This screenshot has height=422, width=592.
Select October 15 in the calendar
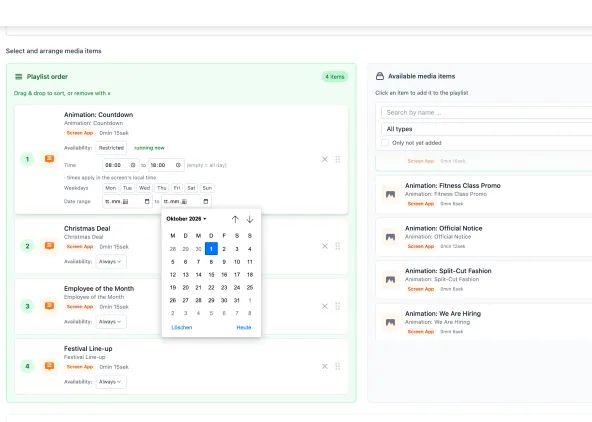point(211,275)
